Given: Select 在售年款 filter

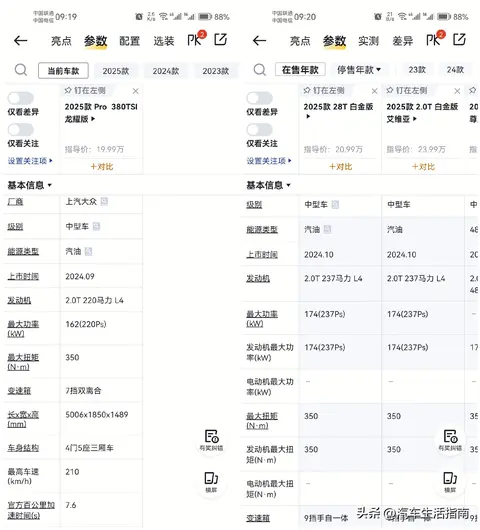Looking at the screenshot, I should 300,70.
